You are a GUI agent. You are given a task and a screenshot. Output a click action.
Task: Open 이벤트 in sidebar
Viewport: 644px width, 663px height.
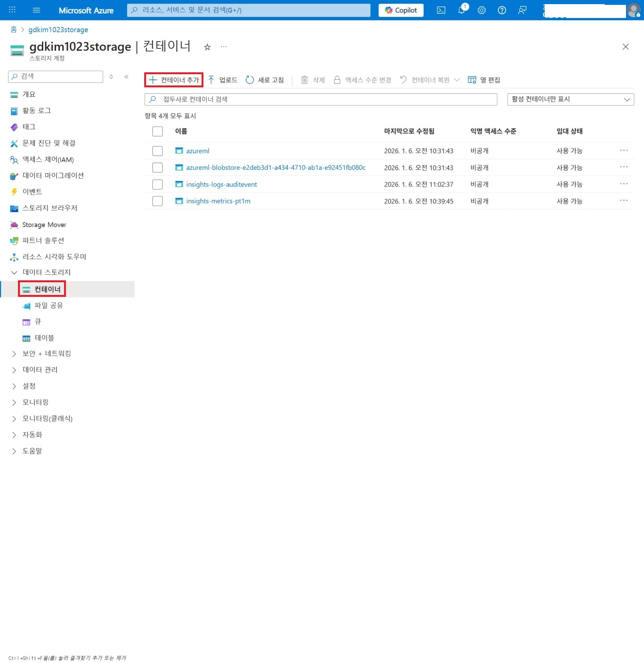tap(32, 192)
